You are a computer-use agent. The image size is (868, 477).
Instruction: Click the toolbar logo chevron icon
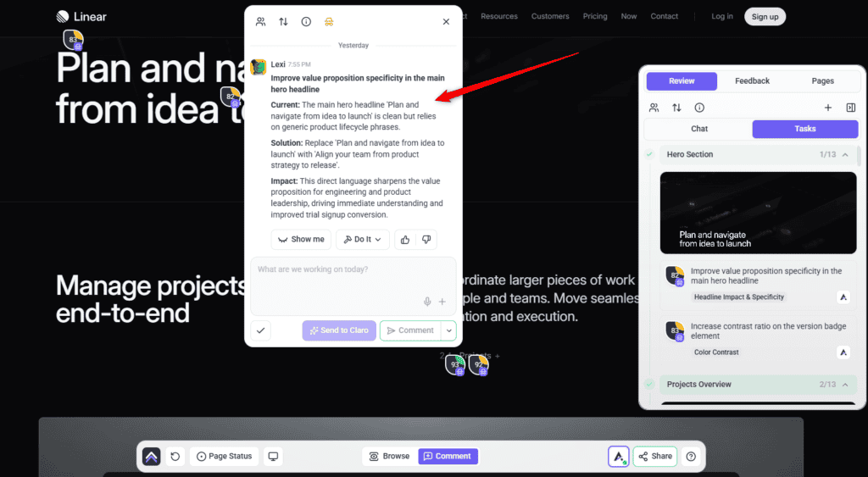[151, 457]
